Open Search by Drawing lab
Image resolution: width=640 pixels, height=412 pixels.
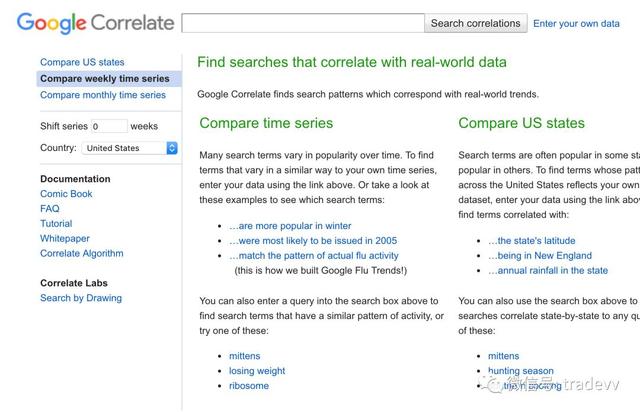[x=81, y=298]
